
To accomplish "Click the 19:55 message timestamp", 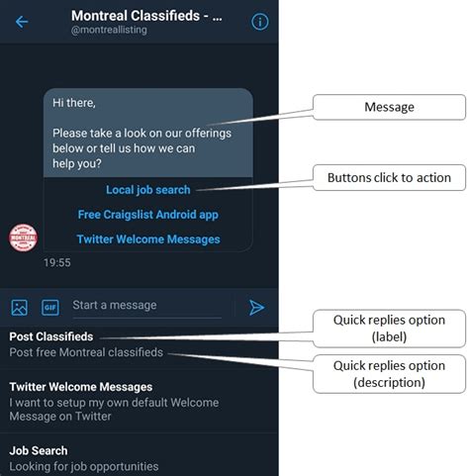I will pos(57,262).
